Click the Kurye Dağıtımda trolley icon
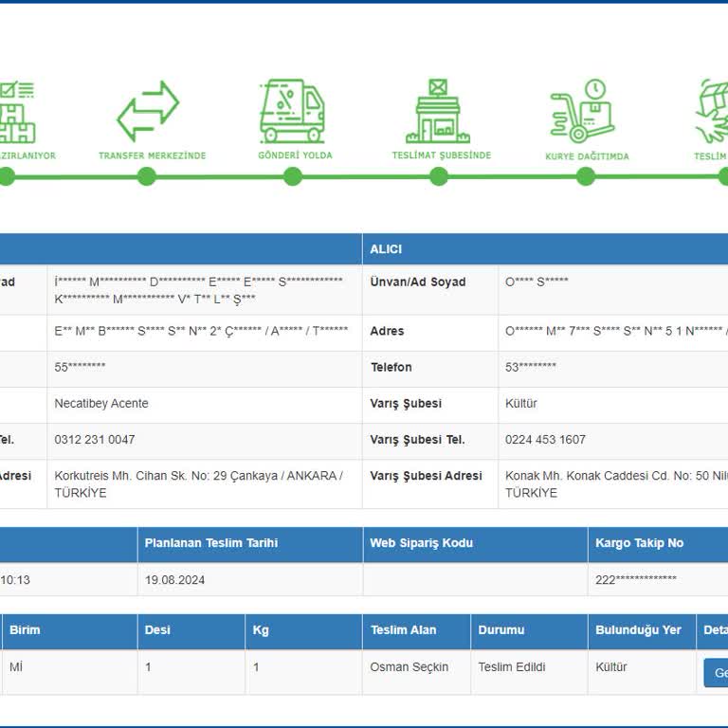Viewport: 728px width, 728px height. [583, 111]
